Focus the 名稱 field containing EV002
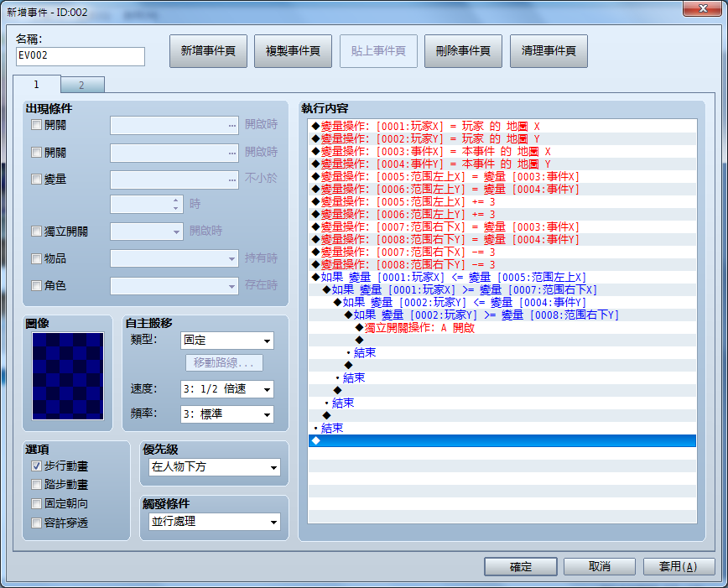 pyautogui.click(x=81, y=56)
